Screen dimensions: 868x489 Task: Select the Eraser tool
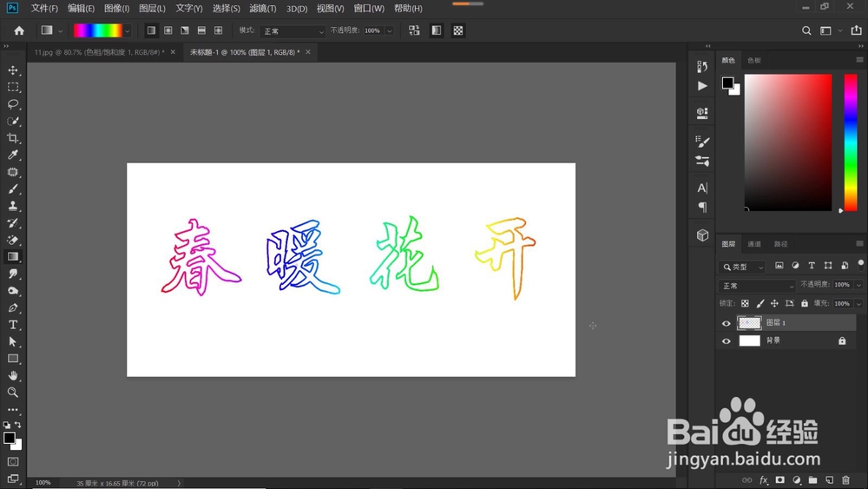[13, 240]
